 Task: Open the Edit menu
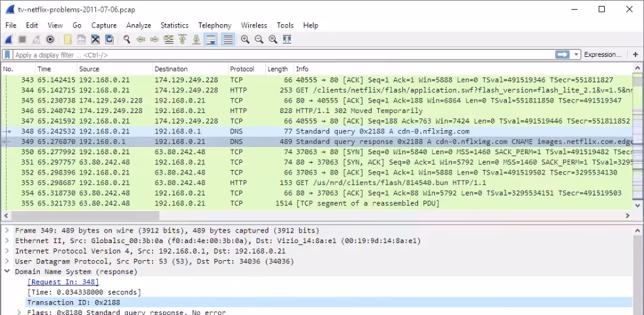(x=32, y=25)
